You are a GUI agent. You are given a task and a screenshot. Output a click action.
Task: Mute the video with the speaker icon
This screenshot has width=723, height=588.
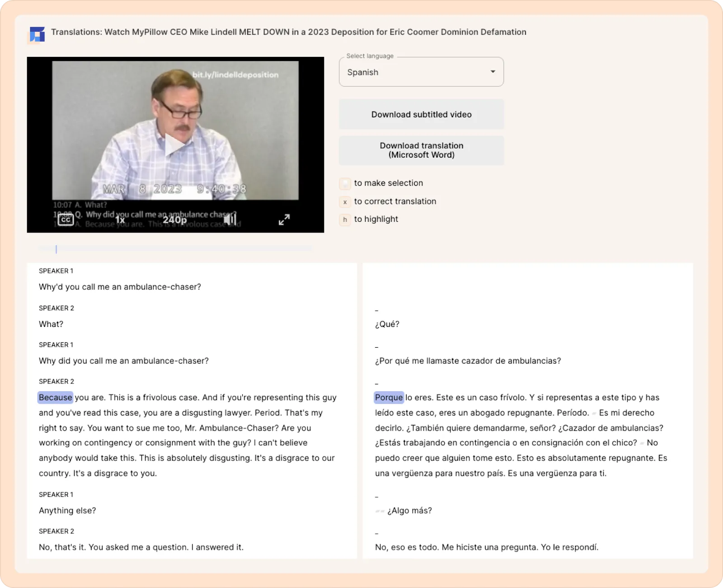(x=230, y=220)
